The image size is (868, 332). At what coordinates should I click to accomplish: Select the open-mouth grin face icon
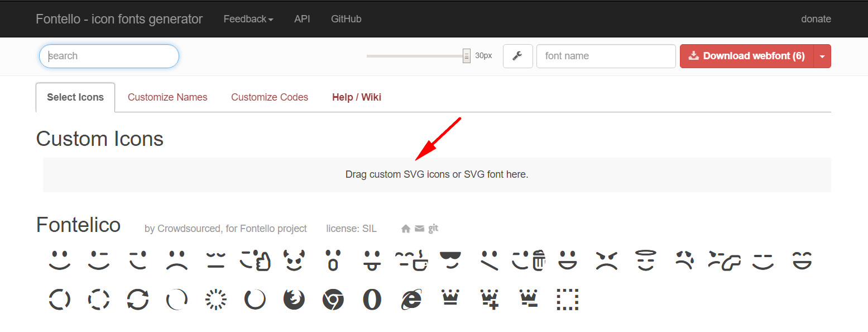pos(568,260)
